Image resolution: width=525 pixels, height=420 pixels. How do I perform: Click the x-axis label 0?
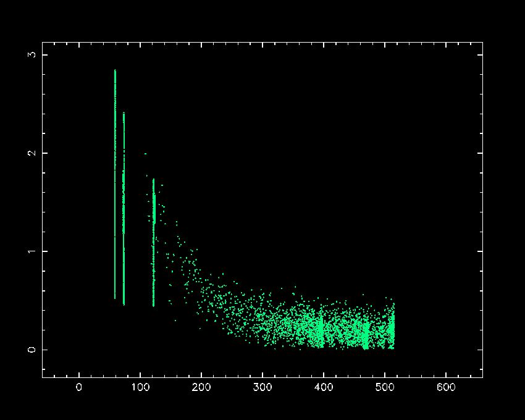[79, 387]
